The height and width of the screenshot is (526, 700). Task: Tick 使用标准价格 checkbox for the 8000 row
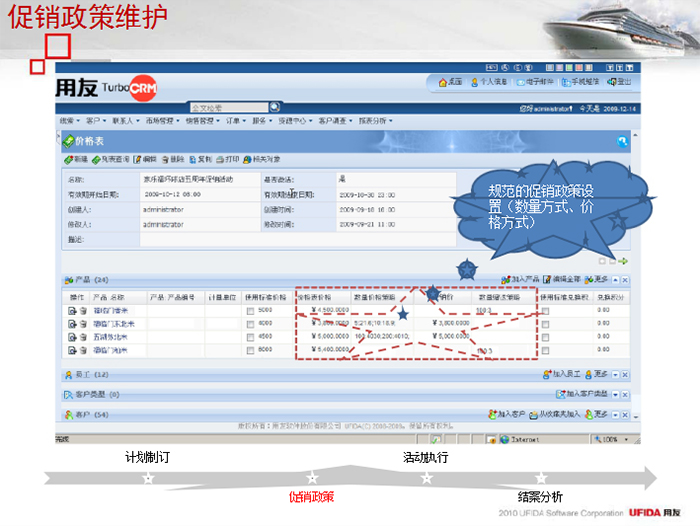[250, 351]
